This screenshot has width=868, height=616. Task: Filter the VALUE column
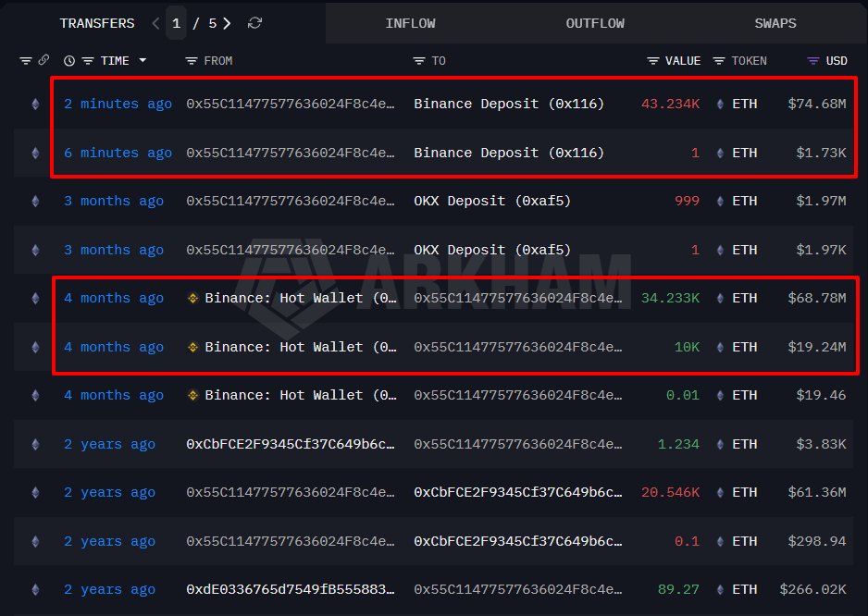653,61
